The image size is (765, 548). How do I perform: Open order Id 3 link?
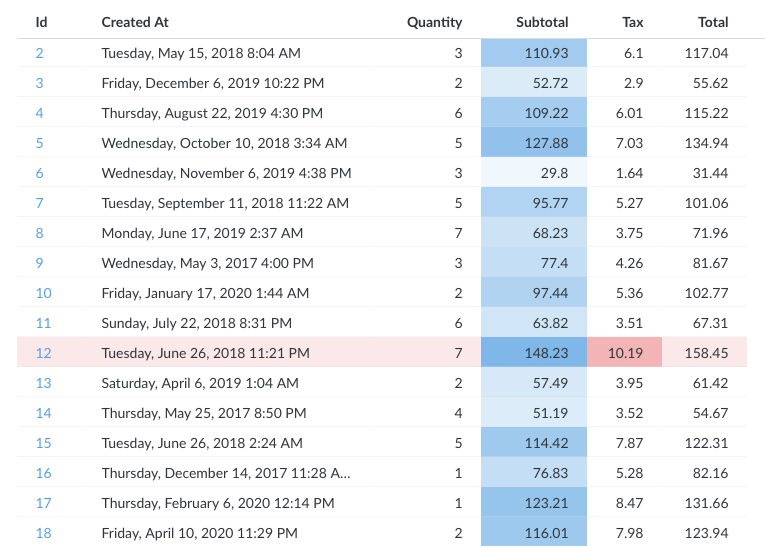pyautogui.click(x=40, y=83)
